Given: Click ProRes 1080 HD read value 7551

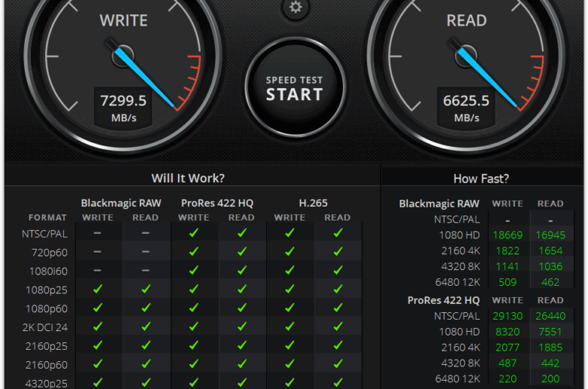Looking at the screenshot, I should [550, 332].
